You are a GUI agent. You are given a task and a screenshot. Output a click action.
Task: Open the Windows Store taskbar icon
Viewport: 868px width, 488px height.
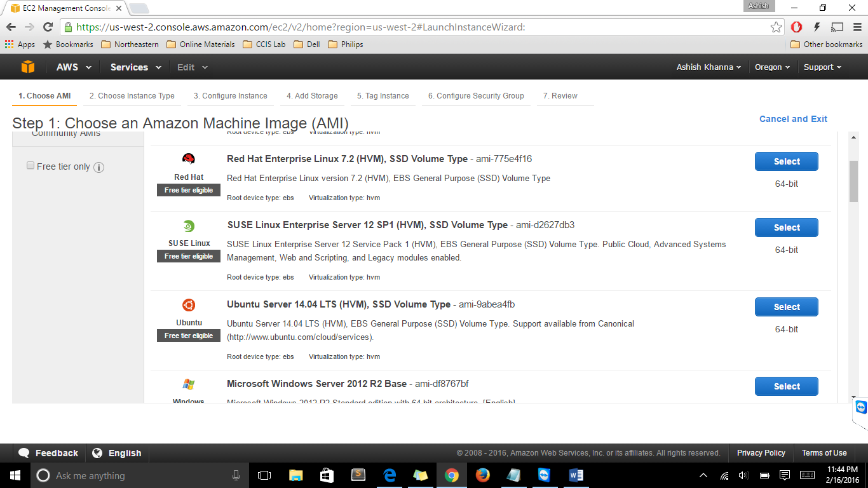coord(327,475)
